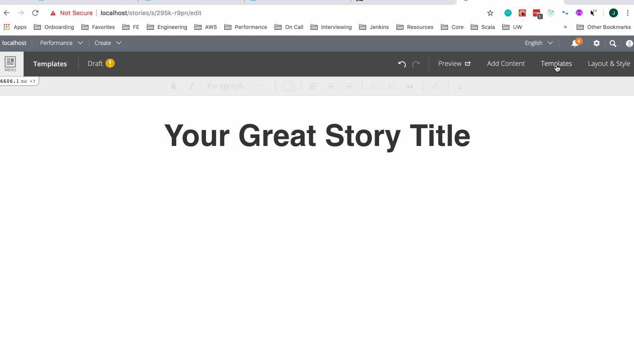Open Preview in new window
This screenshot has height=364, width=634.
tap(454, 64)
